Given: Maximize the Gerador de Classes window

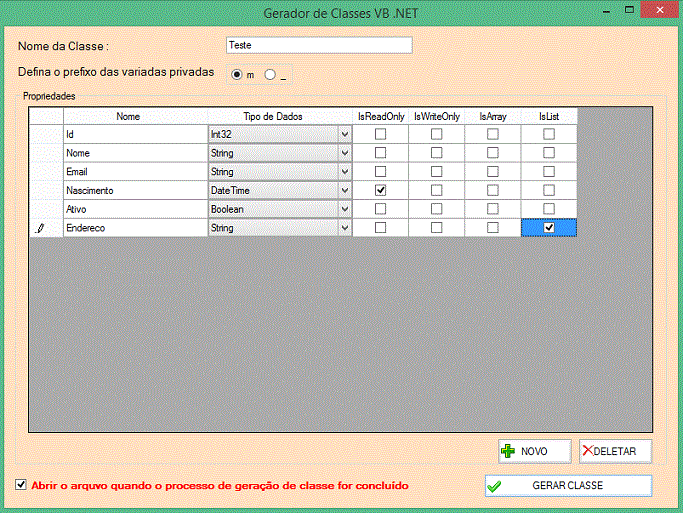Looking at the screenshot, I should [629, 10].
